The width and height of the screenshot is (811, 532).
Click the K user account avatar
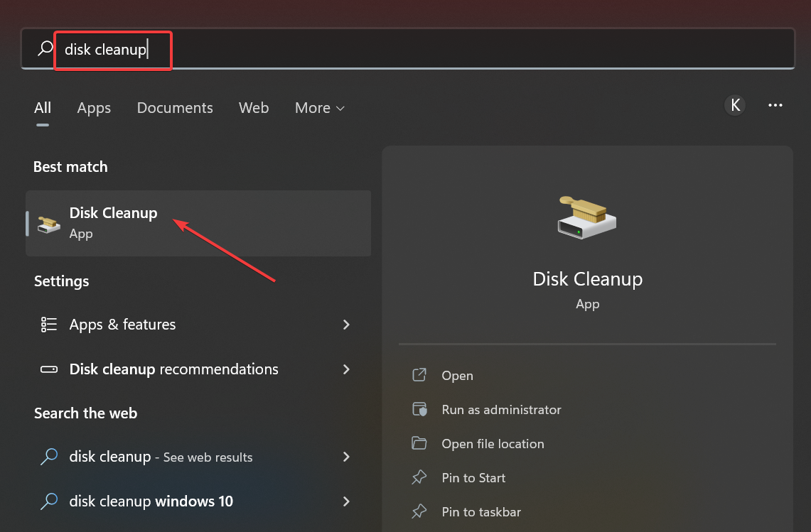click(x=736, y=106)
